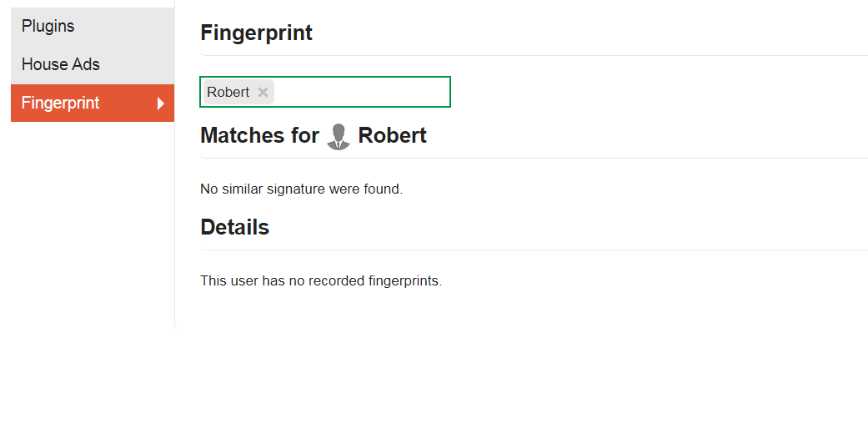Click Robert's username in the Matches heading
Screen dimensions: 868x424
point(392,135)
